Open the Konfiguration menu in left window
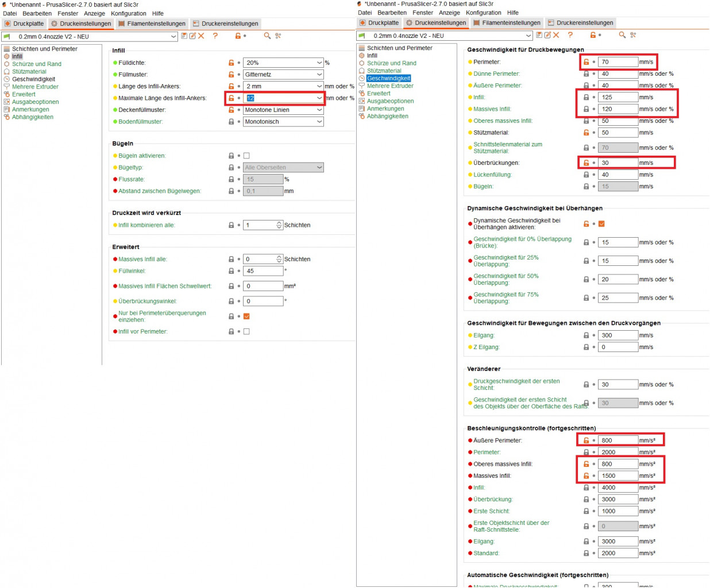Viewport: 710px width, 588px height. click(128, 13)
